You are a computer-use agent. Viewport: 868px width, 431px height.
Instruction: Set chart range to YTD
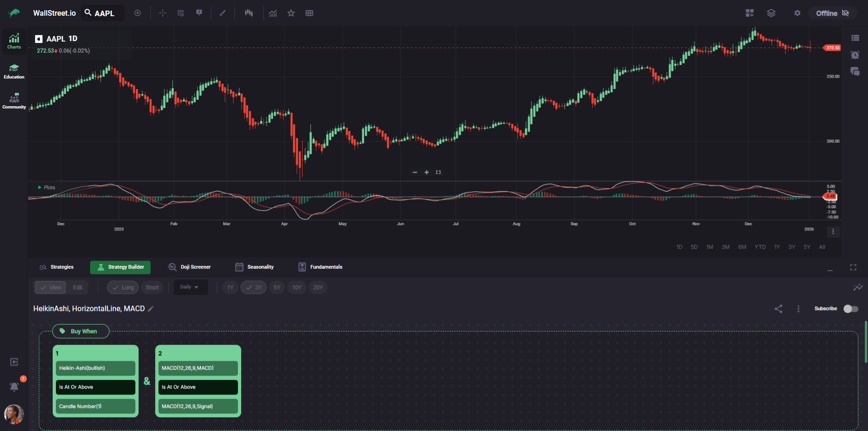click(760, 247)
